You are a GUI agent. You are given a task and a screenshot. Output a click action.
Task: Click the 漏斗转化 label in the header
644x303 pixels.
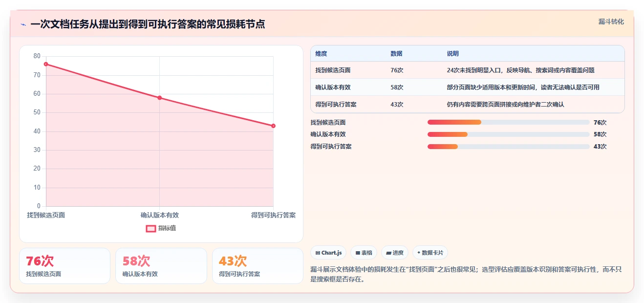click(611, 22)
